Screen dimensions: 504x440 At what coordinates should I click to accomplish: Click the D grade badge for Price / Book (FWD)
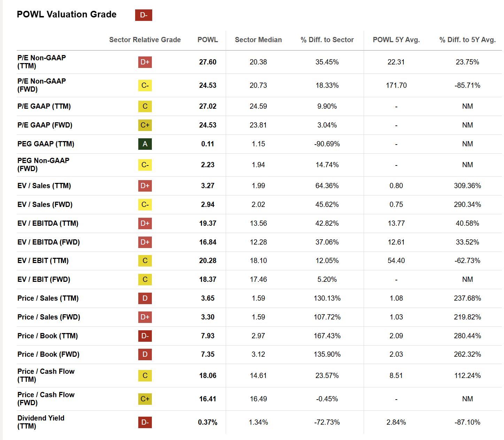click(145, 354)
